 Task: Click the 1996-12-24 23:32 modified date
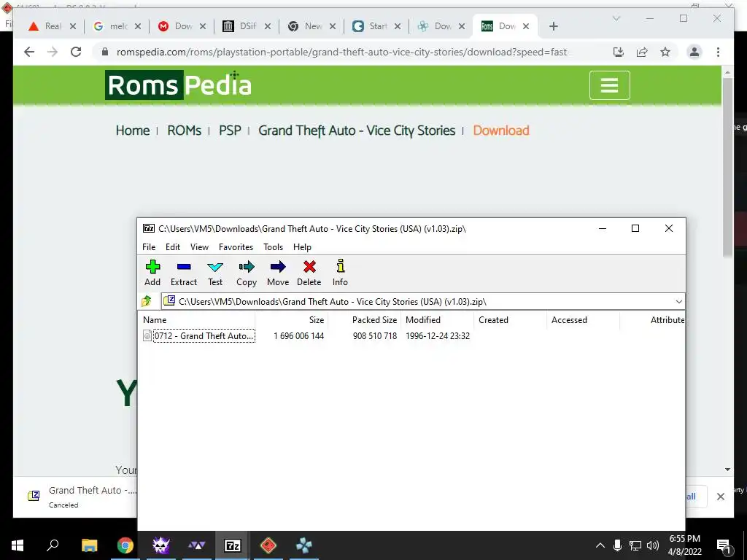point(438,335)
